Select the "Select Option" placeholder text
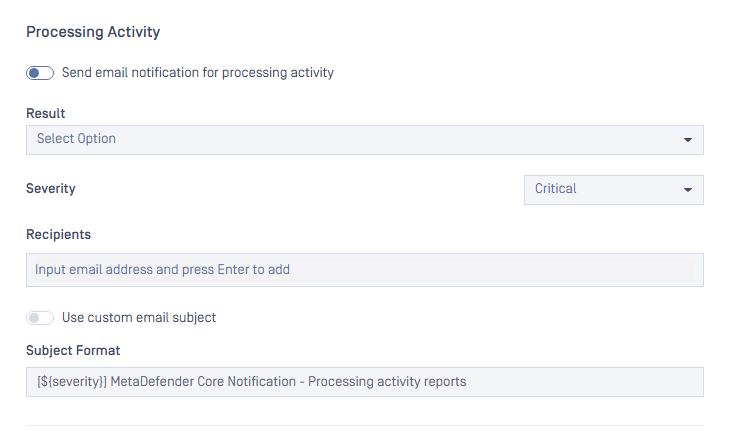 click(x=76, y=139)
